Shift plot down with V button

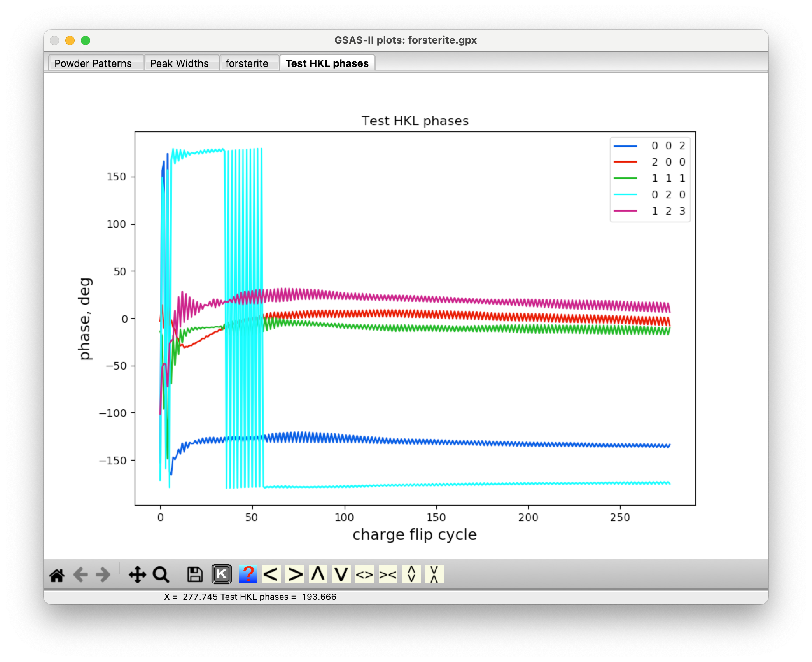pos(341,574)
